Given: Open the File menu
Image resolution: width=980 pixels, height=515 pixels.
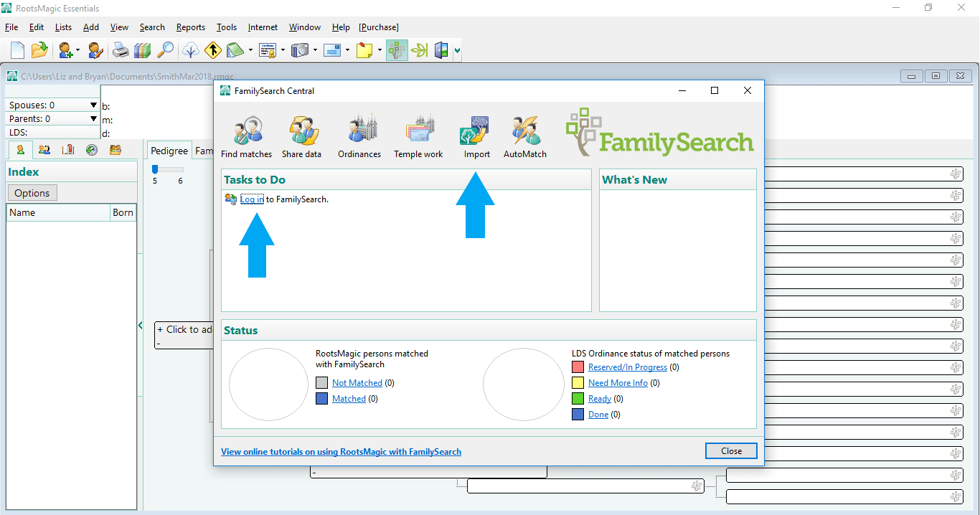Looking at the screenshot, I should tap(11, 27).
